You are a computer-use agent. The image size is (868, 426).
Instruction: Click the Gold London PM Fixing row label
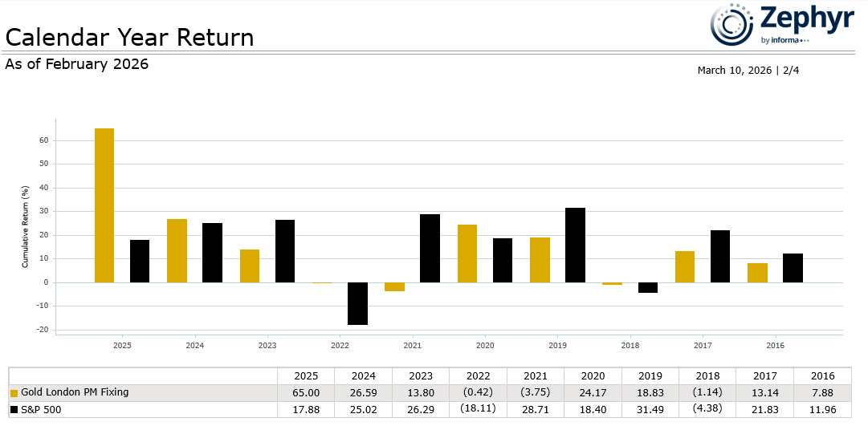[x=75, y=392]
